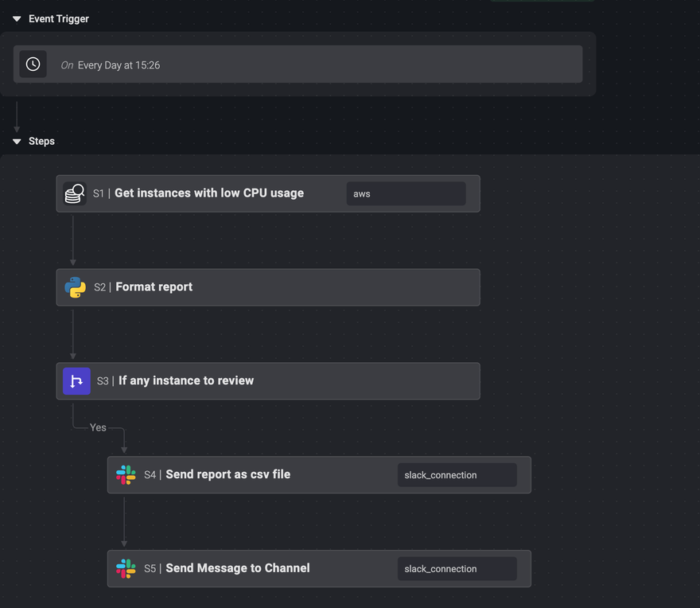Open the slack_connection field on step S5
Viewport: 700px width, 608px height.
pos(457,569)
